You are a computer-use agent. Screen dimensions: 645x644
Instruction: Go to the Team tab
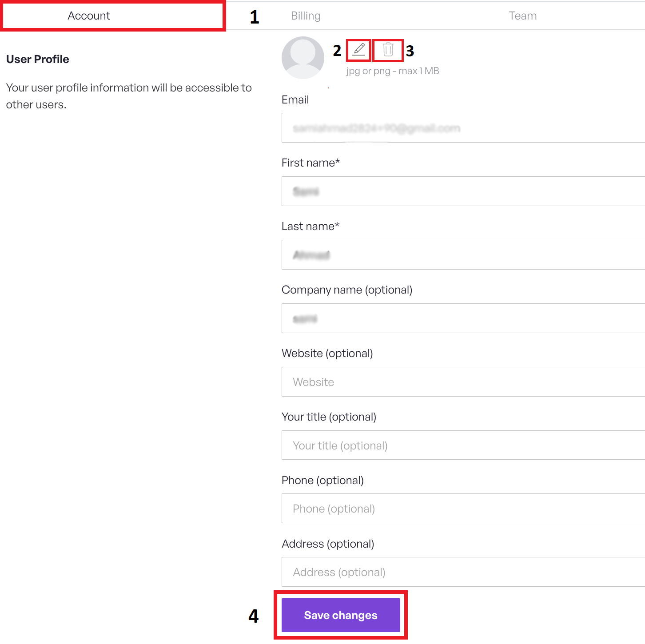[522, 16]
